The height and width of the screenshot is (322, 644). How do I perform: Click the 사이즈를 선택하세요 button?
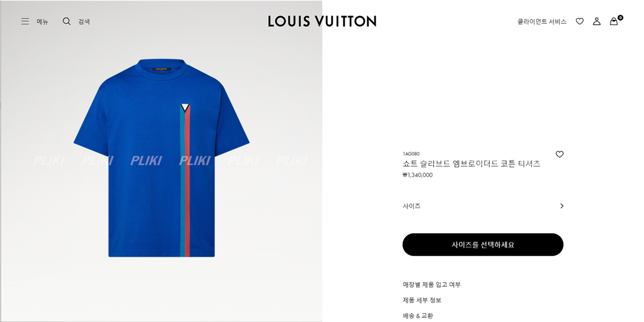point(483,245)
